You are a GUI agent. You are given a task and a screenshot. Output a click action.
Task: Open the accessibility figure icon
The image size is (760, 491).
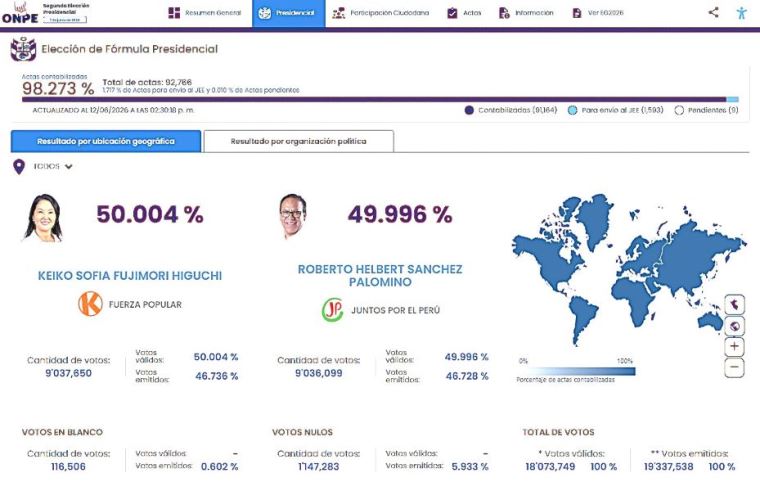[x=741, y=13]
